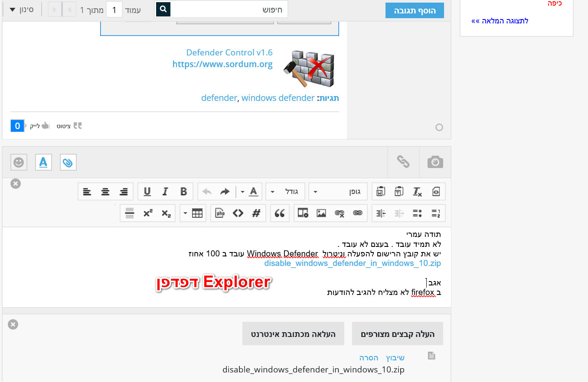Toggle the editor source mode

[436, 191]
